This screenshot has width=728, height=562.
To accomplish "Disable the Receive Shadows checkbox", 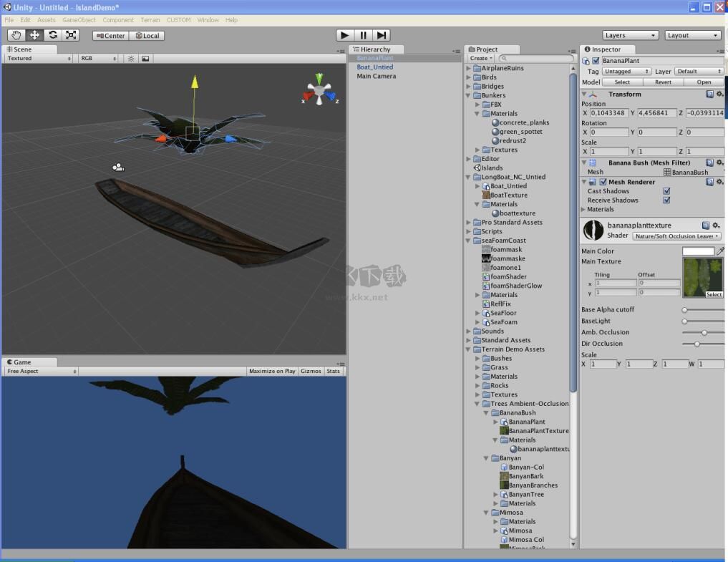I will (666, 200).
